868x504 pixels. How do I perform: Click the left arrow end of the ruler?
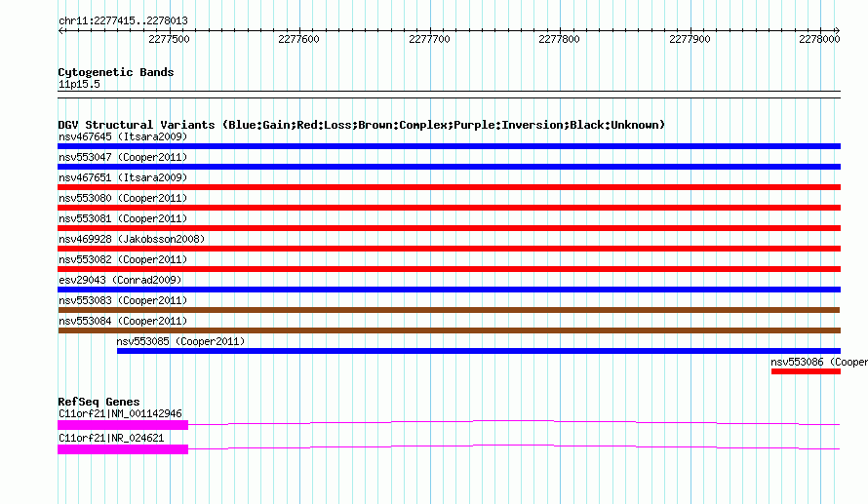tap(60, 31)
